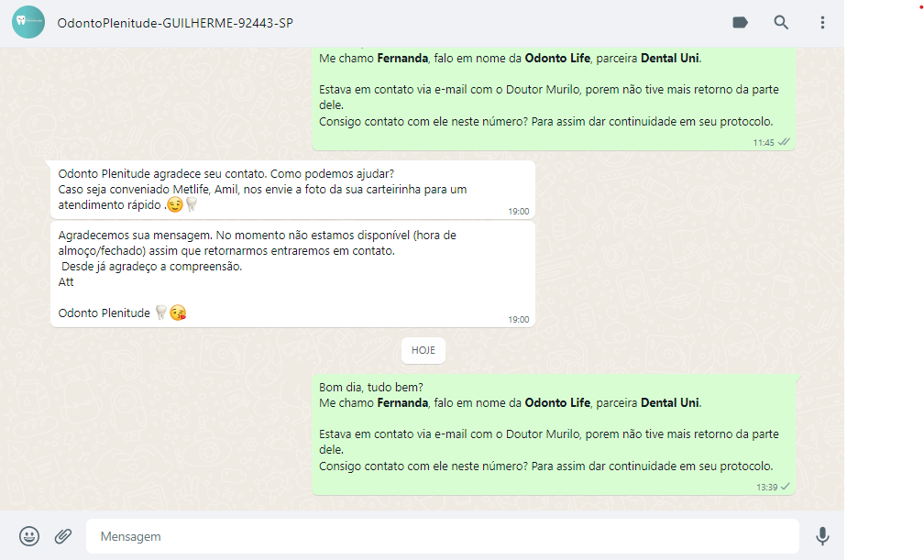Viewport: 924px width, 560px height.
Task: Click the label tag icon in chat header
Action: coord(740,22)
